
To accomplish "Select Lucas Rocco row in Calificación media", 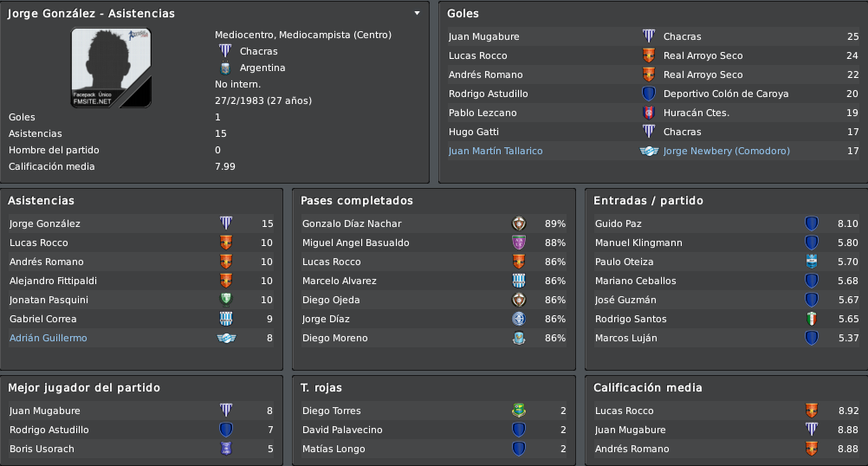I will coord(726,411).
